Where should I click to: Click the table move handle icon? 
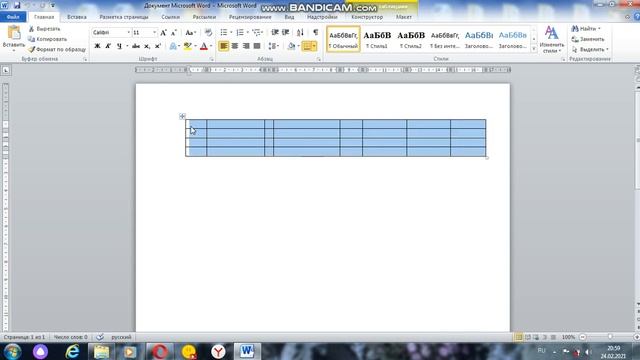[x=182, y=116]
